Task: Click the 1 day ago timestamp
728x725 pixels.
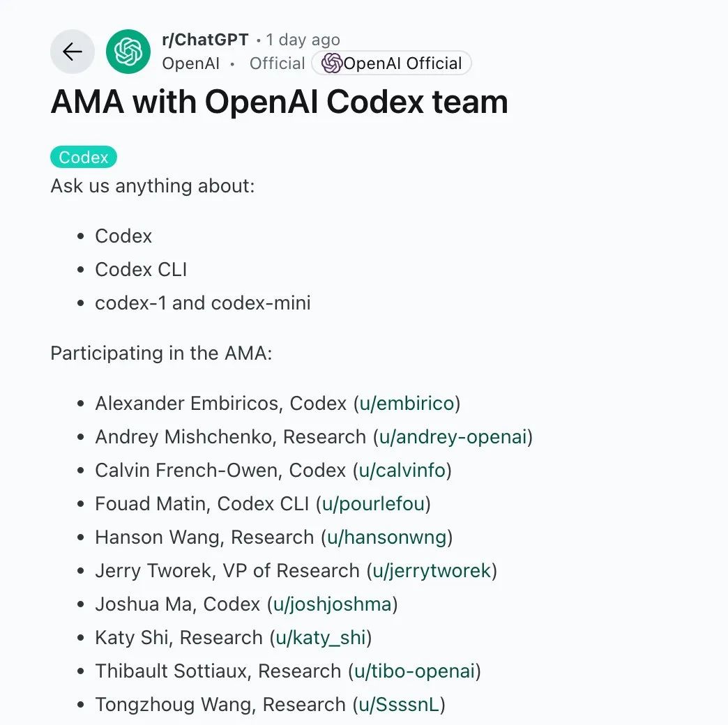Action: (303, 40)
